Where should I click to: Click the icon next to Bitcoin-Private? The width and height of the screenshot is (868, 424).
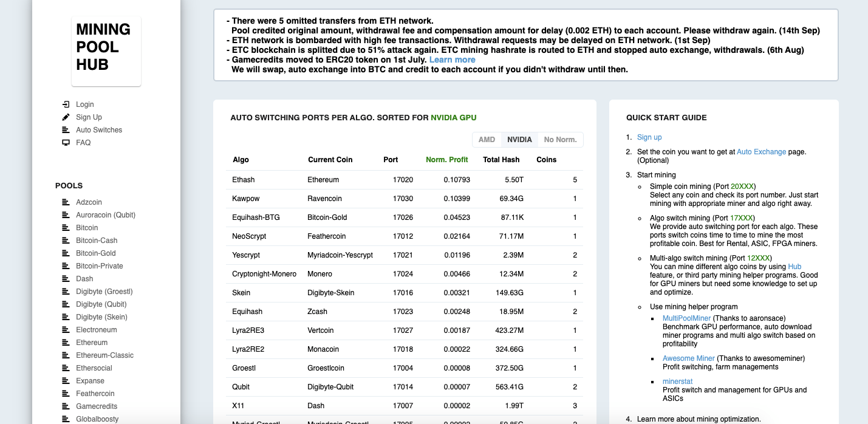click(x=66, y=266)
